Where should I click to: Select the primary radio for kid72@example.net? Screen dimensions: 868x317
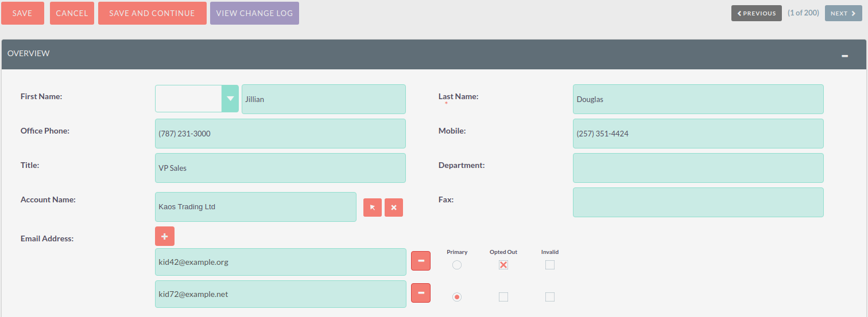457,297
